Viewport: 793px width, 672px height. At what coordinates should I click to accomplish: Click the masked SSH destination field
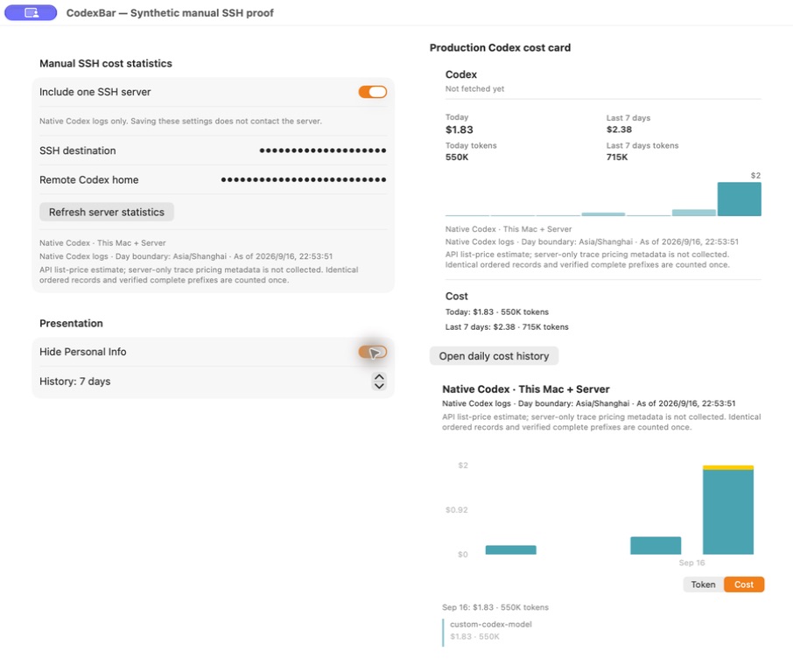point(323,150)
